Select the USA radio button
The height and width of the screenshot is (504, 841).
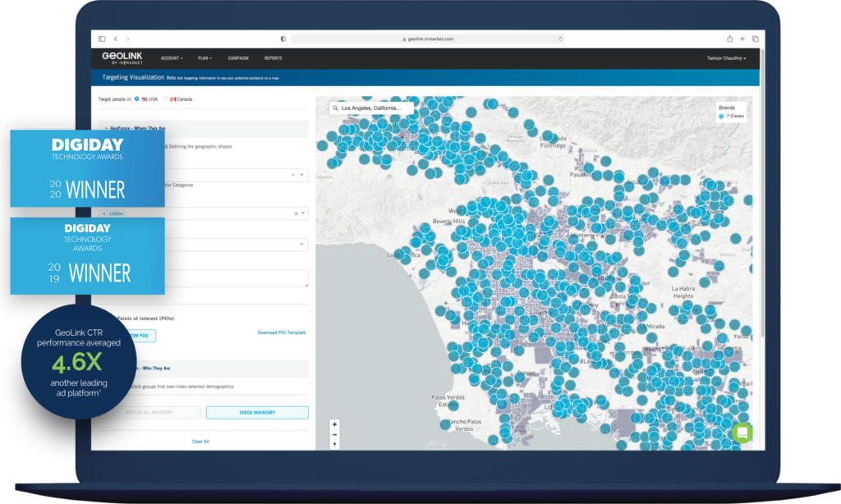137,99
